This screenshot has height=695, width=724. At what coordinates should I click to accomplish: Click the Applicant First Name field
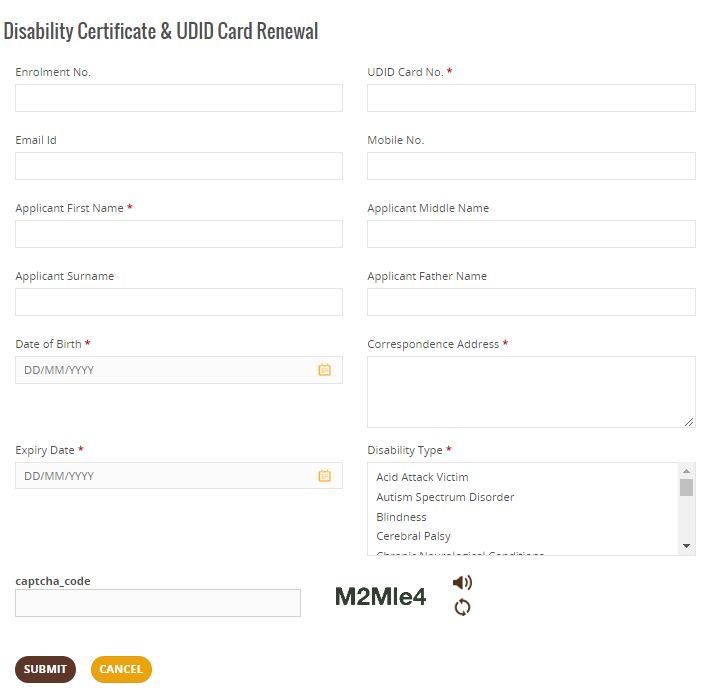pos(179,234)
